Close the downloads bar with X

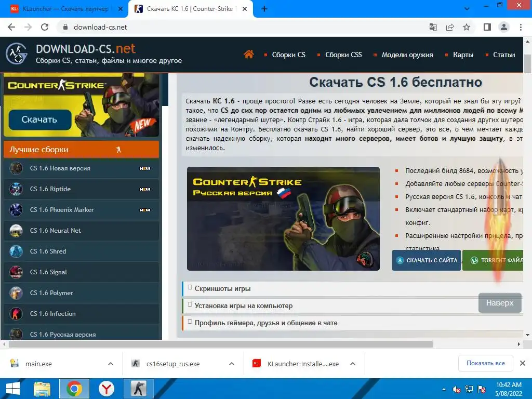pos(523,363)
